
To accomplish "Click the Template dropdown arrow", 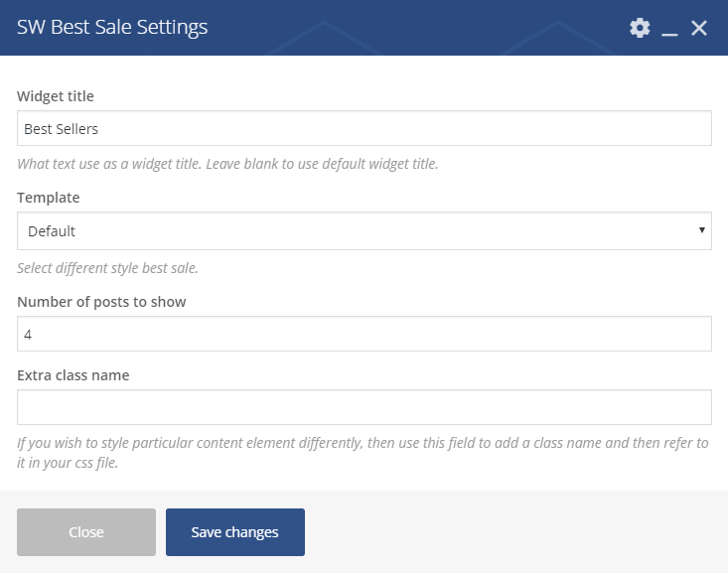I will click(x=701, y=230).
